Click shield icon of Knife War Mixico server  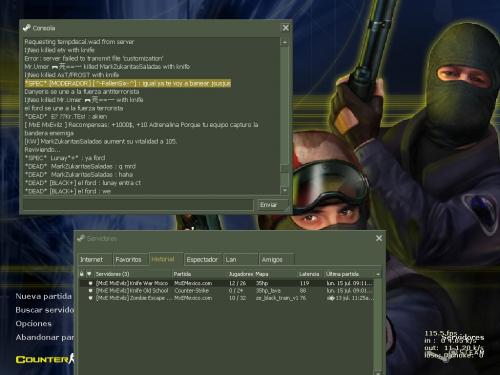point(90,283)
